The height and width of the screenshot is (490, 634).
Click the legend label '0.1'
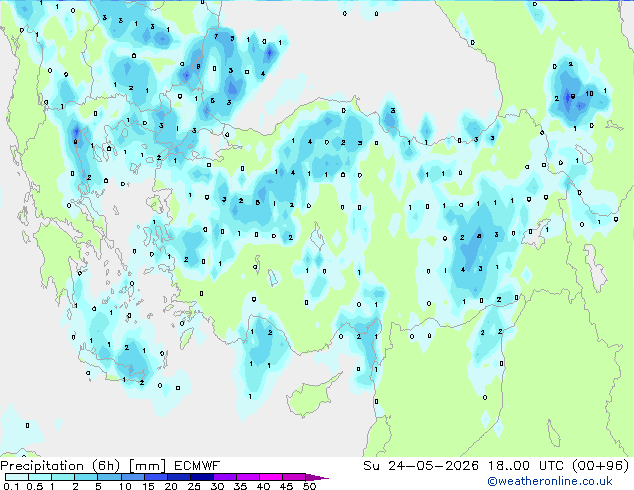click(11, 486)
